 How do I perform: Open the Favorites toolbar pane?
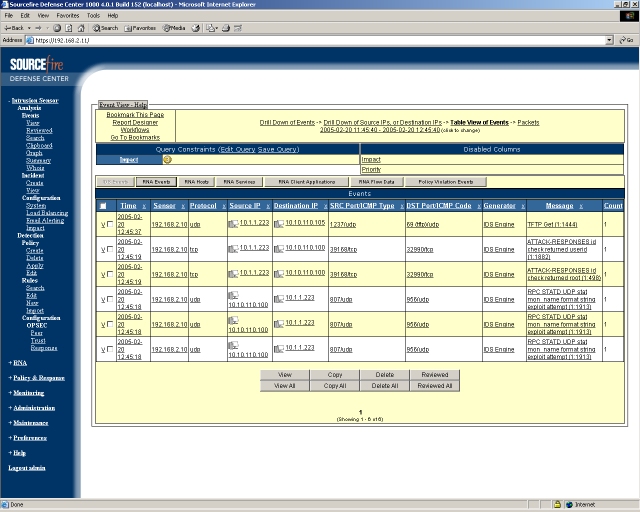click(x=140, y=28)
